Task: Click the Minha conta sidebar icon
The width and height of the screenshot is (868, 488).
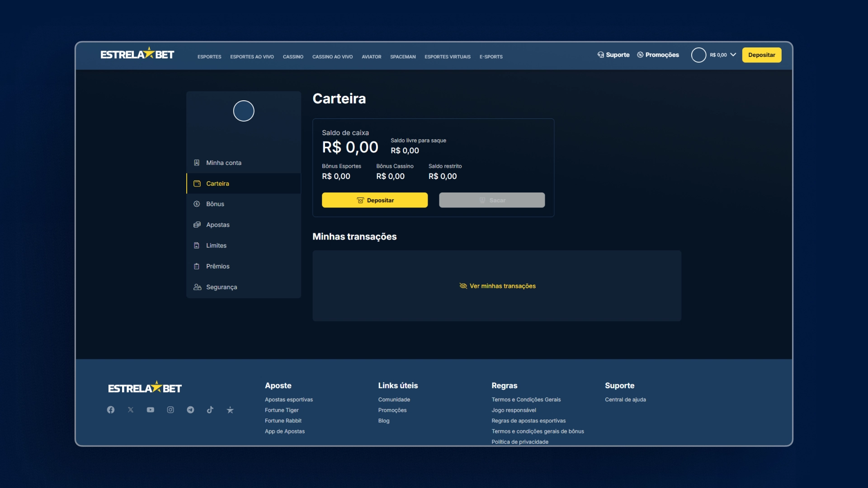Action: coord(197,163)
